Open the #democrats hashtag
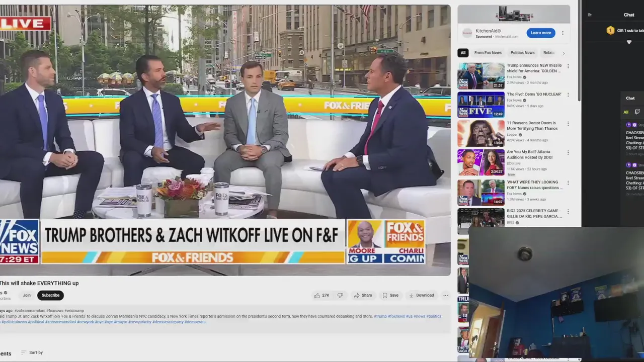 point(195,322)
